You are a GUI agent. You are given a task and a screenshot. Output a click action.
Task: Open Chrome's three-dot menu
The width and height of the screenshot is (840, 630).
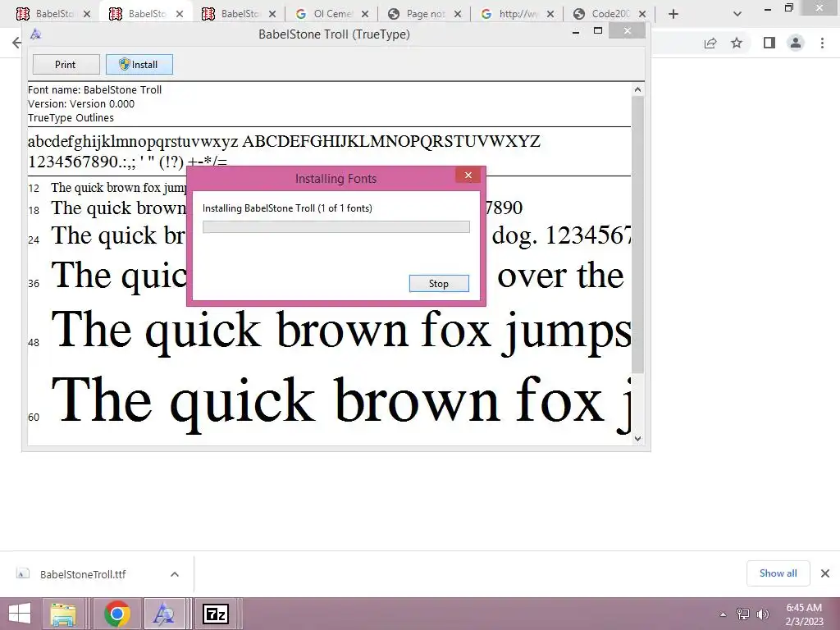[x=822, y=43]
